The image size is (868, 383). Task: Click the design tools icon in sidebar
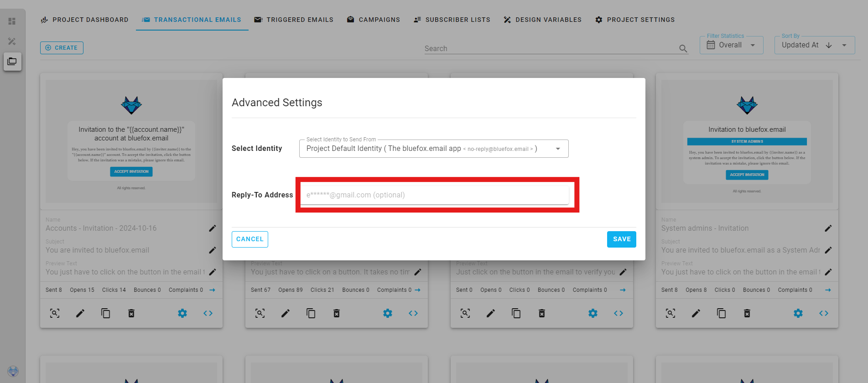pos(12,41)
